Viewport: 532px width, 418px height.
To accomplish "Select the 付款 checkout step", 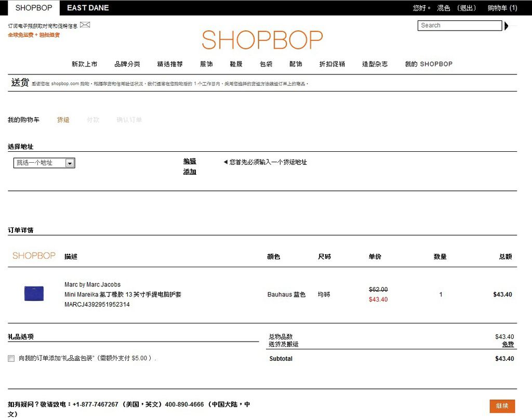I will click(x=93, y=120).
